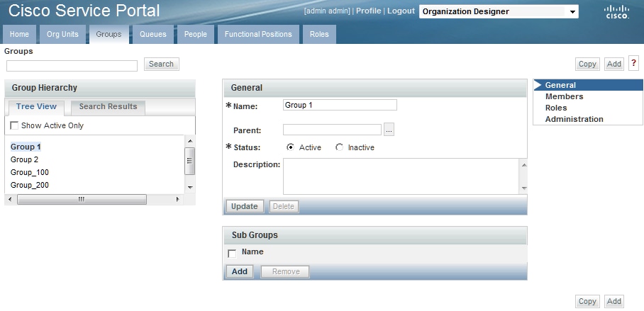The width and height of the screenshot is (644, 311).
Task: Switch to Tree View tab
Action: pos(36,107)
